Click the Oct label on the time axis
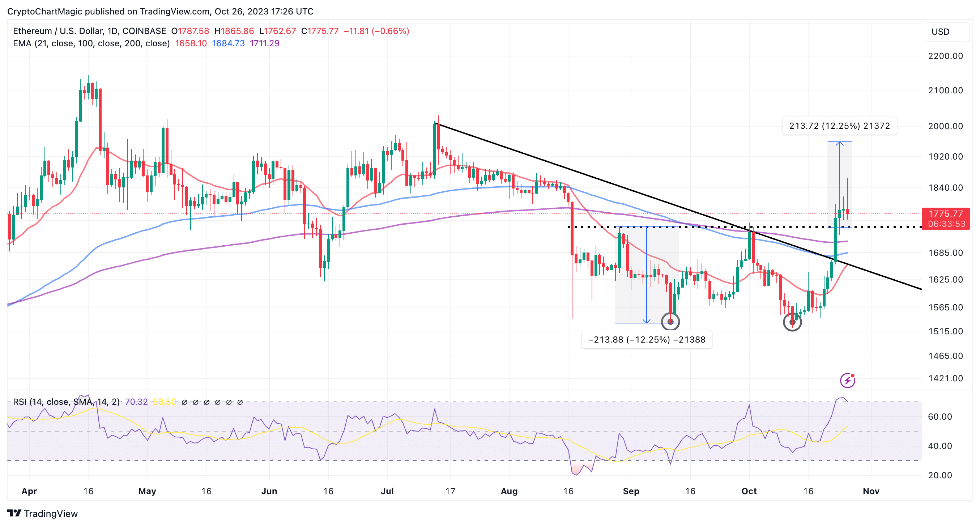Image resolution: width=980 pixels, height=526 pixels. [749, 491]
